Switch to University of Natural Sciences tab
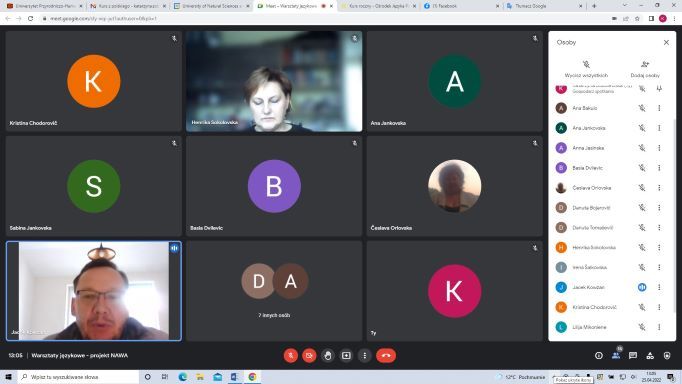 pyautogui.click(x=211, y=6)
